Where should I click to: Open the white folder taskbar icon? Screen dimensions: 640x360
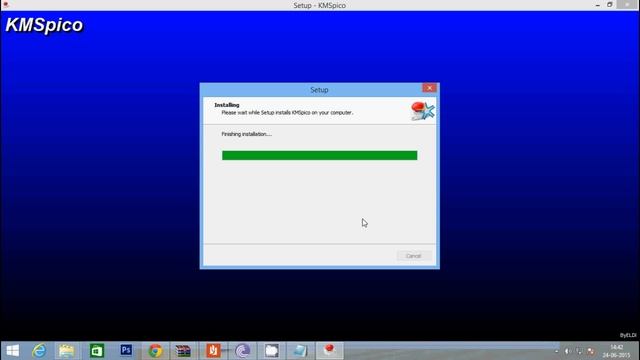pos(271,351)
